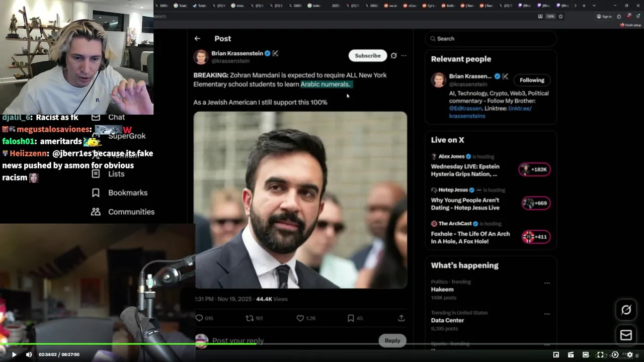The height and width of the screenshot is (362, 644).
Task: Click Sign in in the browser toolbar
Action: point(604,16)
